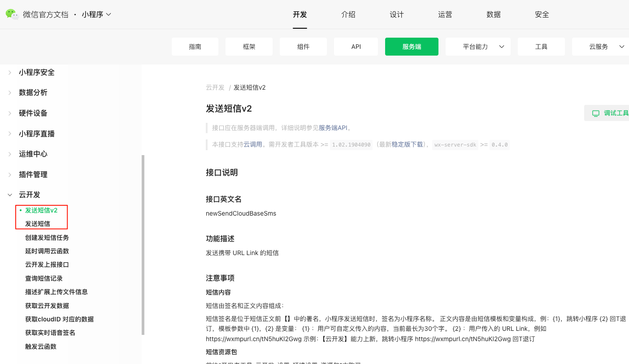629x364 pixels.
Task: Open the 调试工具 button
Action: click(607, 113)
